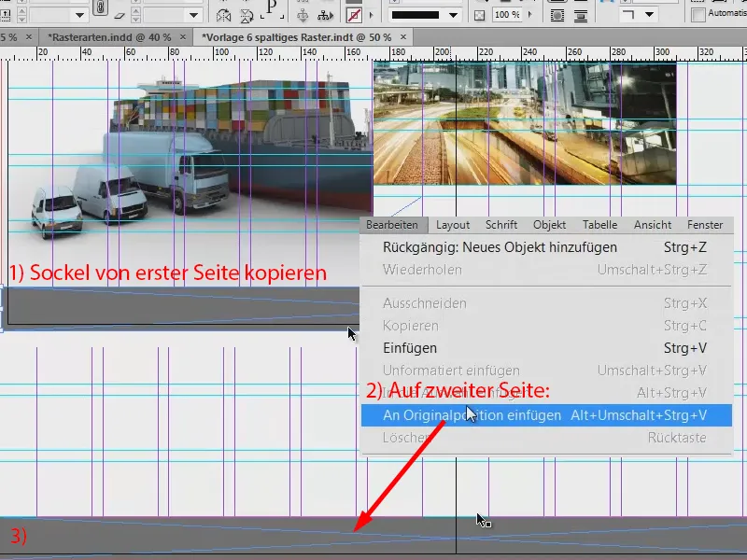Open the Objekt menu

coord(549,225)
